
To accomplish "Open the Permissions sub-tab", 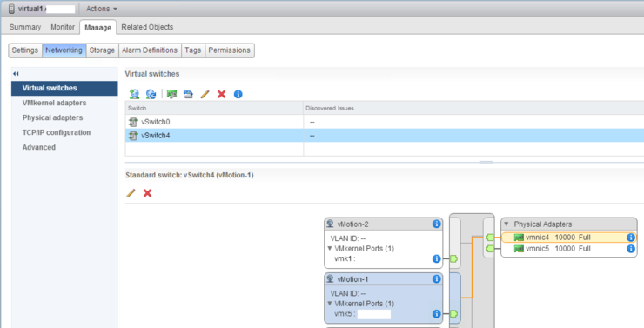I will click(x=229, y=50).
